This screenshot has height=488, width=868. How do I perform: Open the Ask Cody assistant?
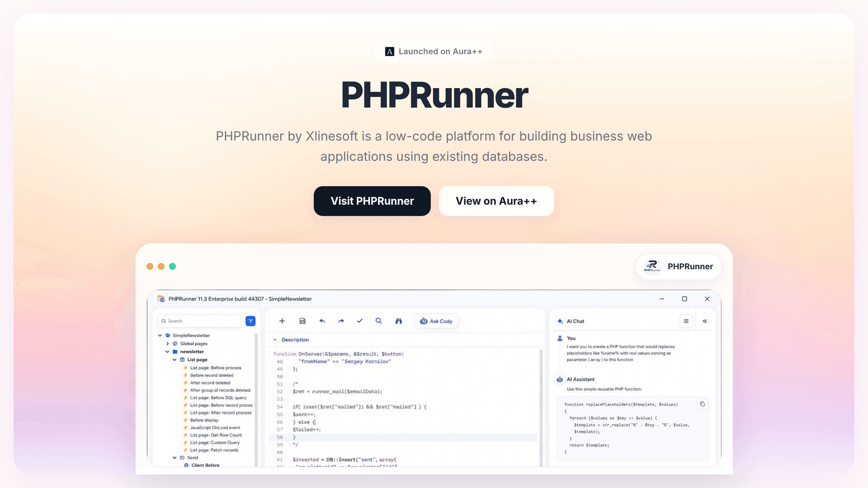coord(436,321)
